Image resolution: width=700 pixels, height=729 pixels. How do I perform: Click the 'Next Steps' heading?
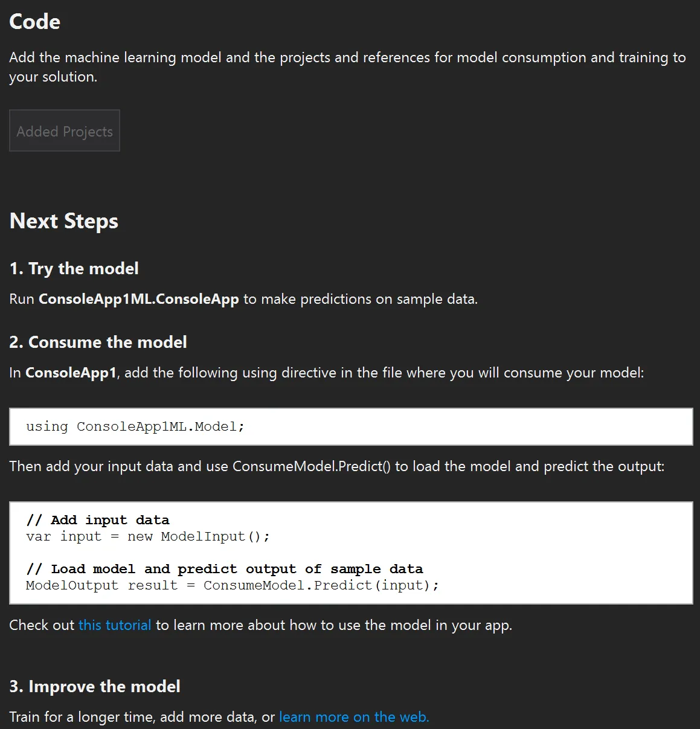point(64,221)
